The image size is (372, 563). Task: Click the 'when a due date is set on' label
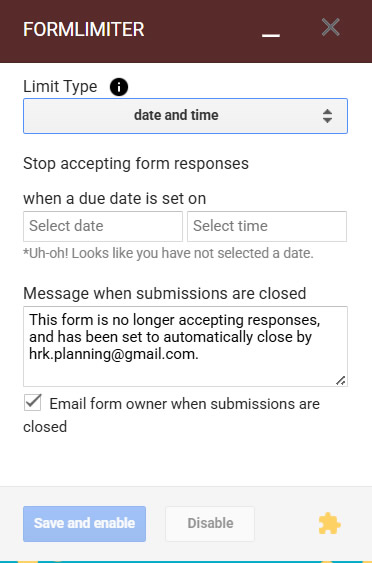[115, 199]
